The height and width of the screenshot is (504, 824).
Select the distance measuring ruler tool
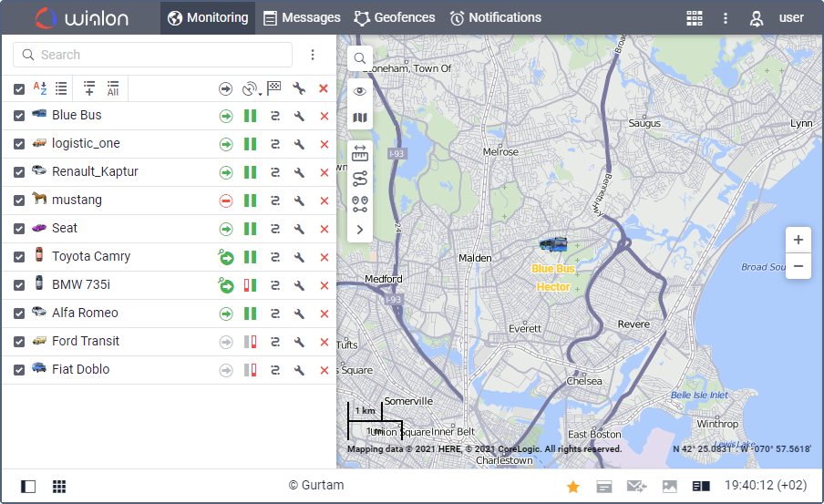[x=360, y=153]
